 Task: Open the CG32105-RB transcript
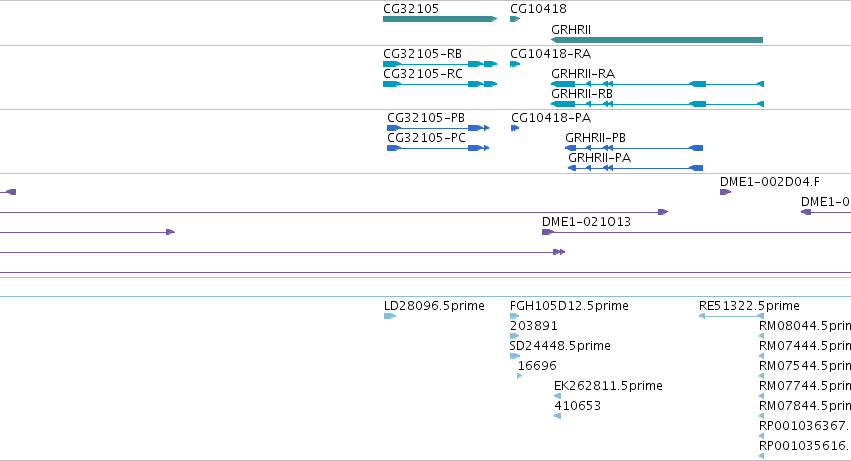(440, 64)
